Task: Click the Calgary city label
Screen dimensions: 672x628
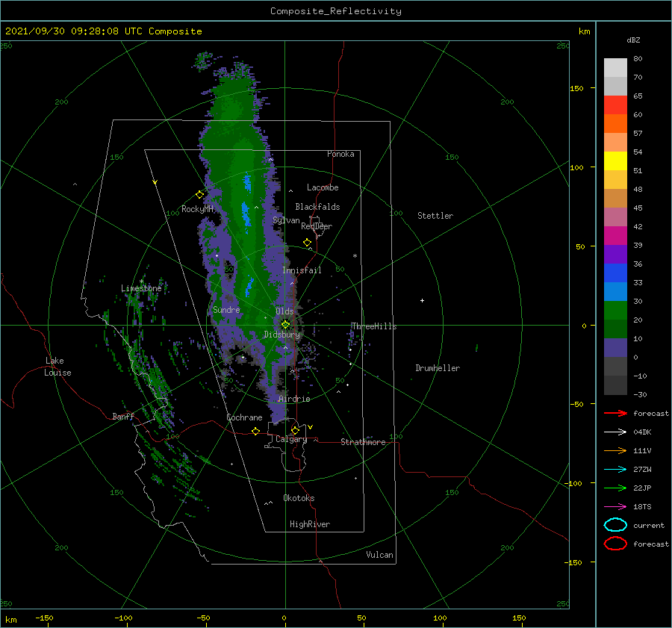Action: click(x=291, y=439)
